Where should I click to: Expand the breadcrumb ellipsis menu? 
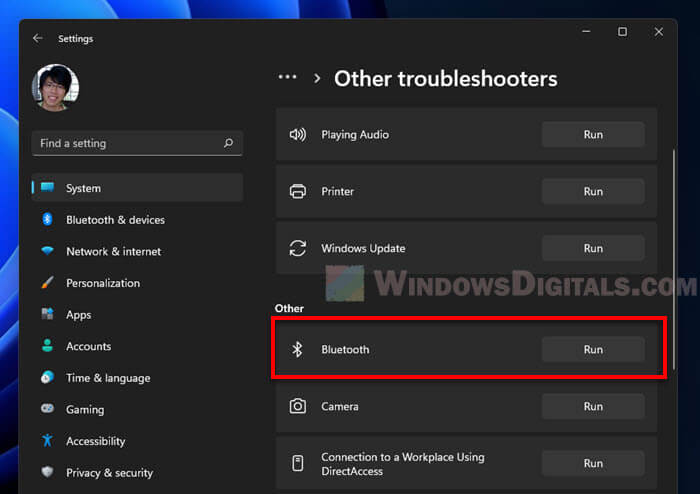pos(288,77)
